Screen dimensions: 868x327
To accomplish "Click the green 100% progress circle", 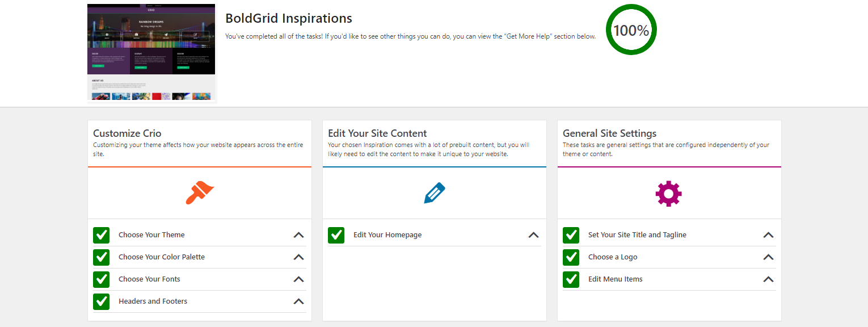I will pos(631,30).
